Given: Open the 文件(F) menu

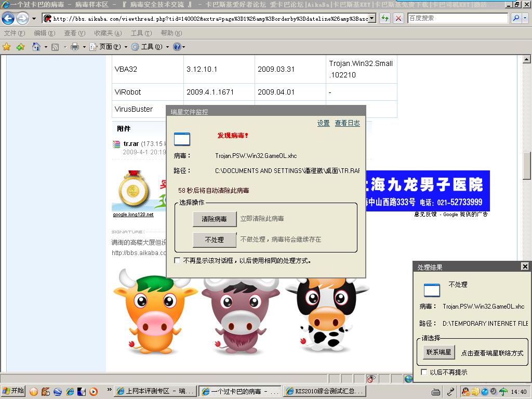Looking at the screenshot, I should [x=15, y=33].
